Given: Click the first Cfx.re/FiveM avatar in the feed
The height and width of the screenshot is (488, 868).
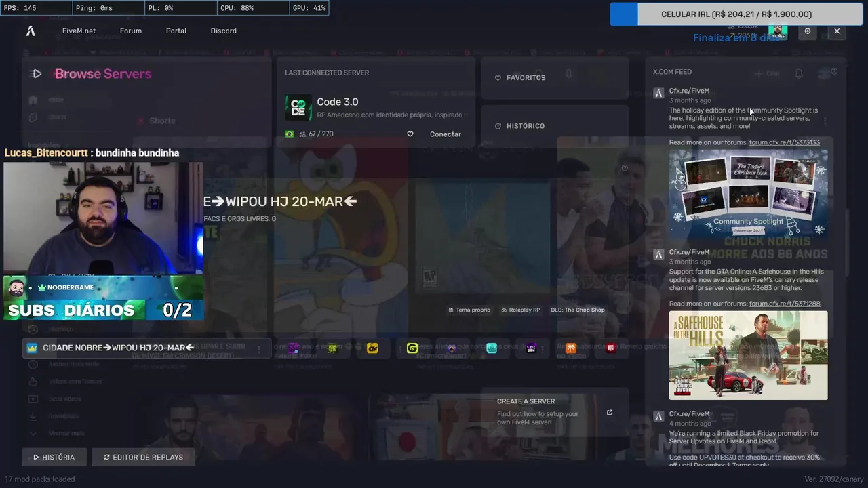Looking at the screenshot, I should point(658,94).
